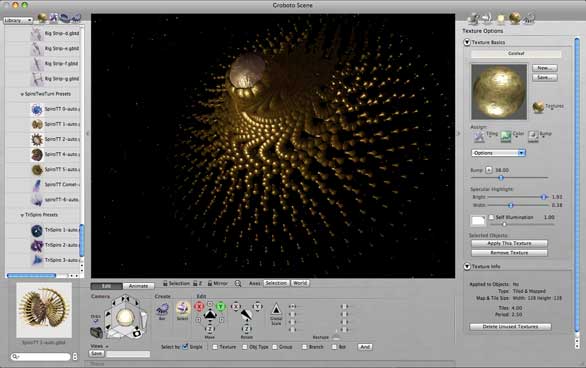Viewport: 586px width, 368px height.
Task: Collapse the Texture Info section
Action: pyautogui.click(x=467, y=266)
